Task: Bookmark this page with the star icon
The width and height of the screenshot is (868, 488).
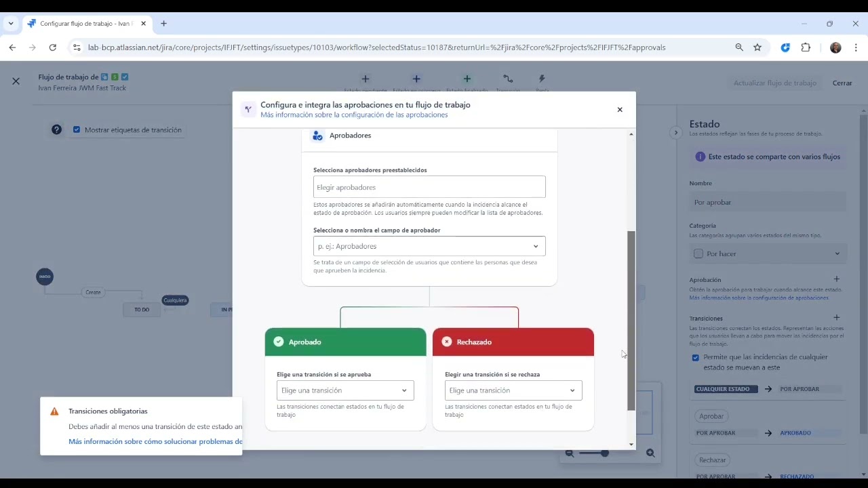Action: point(757,47)
